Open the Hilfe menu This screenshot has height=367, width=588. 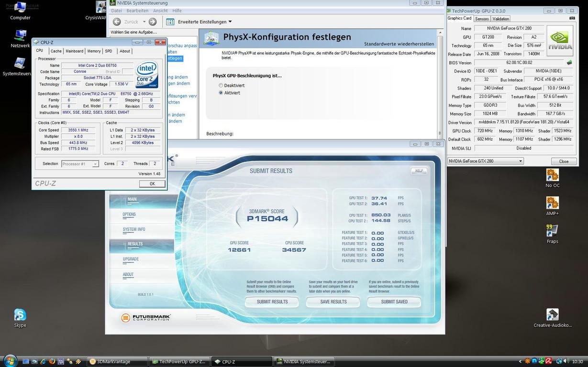[177, 11]
